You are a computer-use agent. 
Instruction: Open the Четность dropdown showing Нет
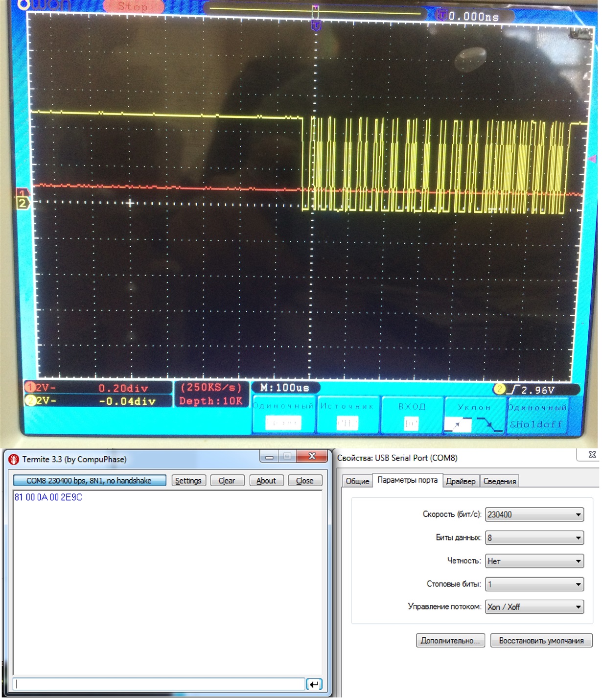(x=534, y=561)
